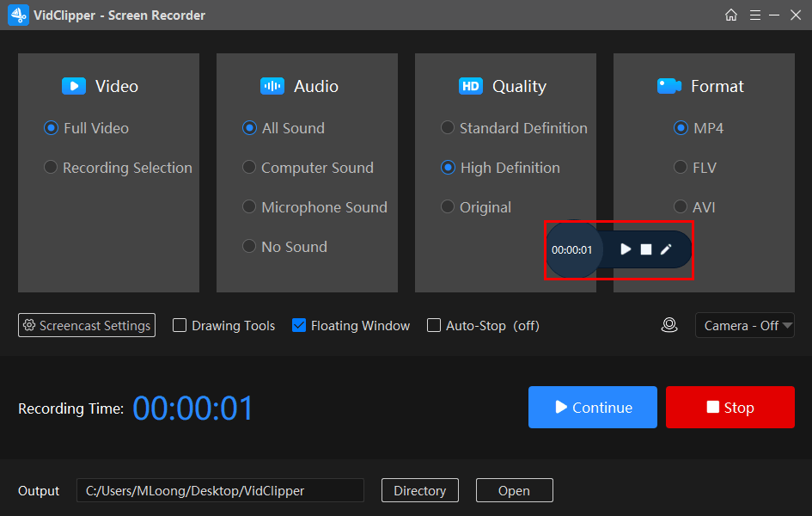This screenshot has width=812, height=516.
Task: Click the VidClipper logo icon
Action: pos(18,15)
